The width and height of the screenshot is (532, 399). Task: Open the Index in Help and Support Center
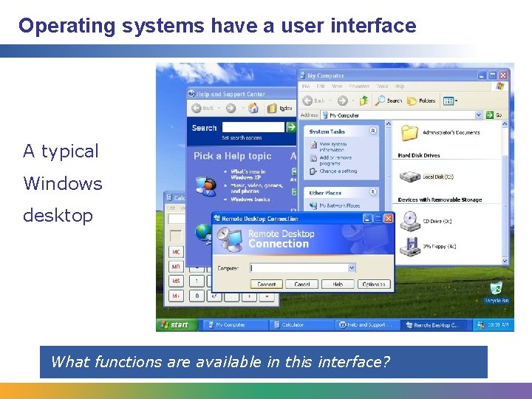279,108
